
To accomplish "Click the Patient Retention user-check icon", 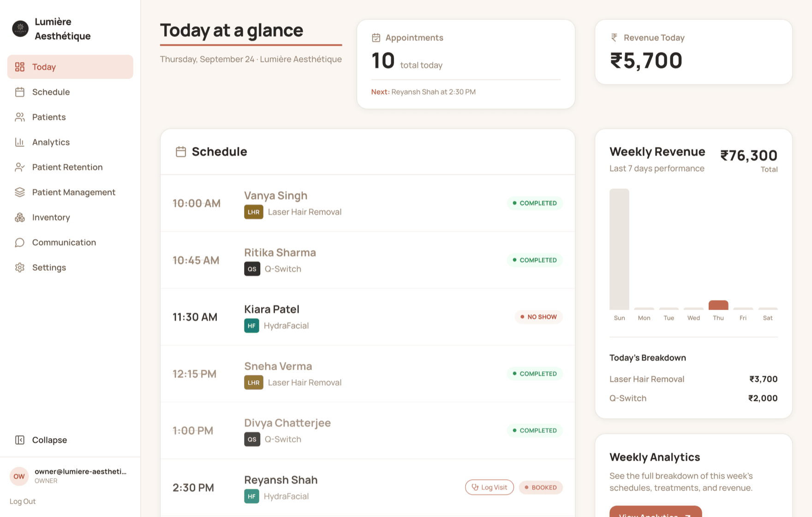I will click(20, 167).
